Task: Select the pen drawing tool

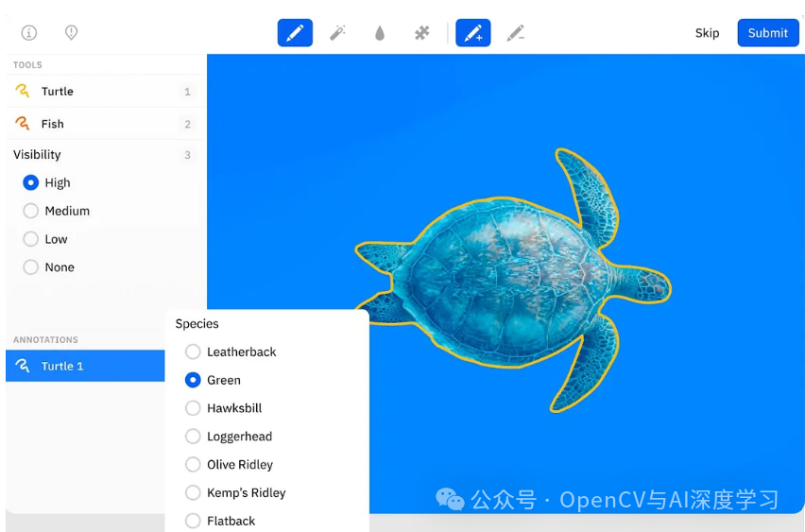Action: point(295,33)
